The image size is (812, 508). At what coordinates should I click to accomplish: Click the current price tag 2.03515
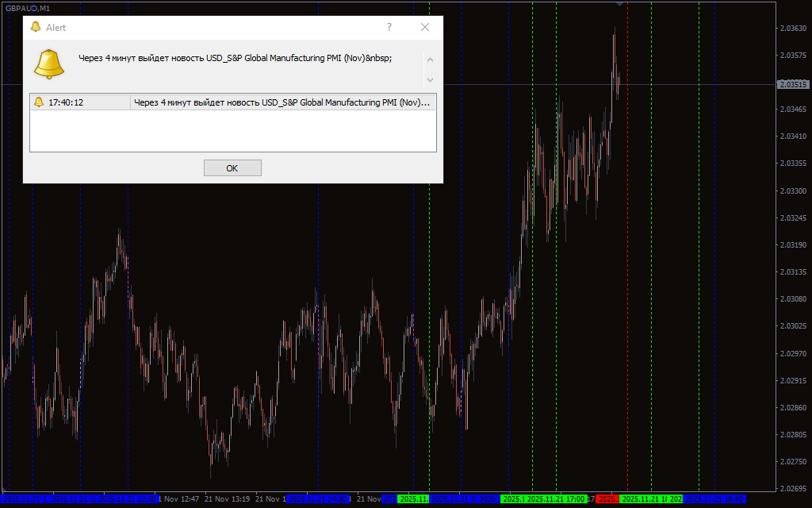(x=792, y=84)
